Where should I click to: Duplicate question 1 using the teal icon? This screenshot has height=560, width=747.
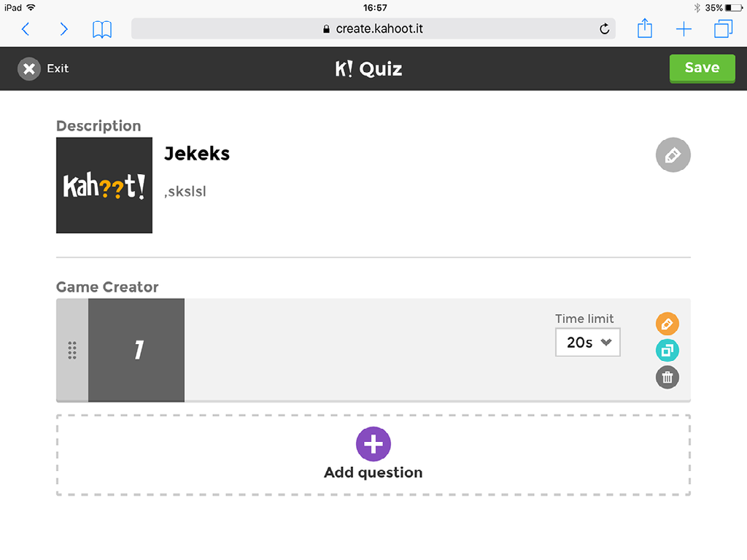point(667,350)
